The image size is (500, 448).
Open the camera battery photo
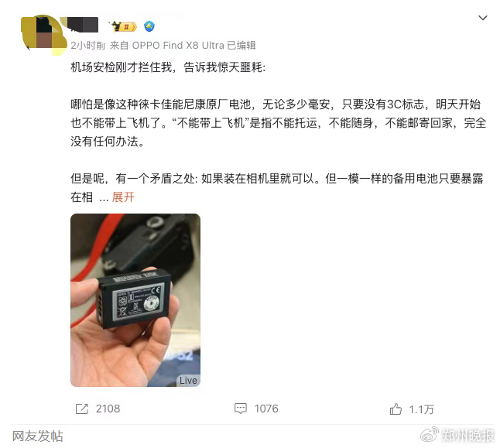point(135,300)
